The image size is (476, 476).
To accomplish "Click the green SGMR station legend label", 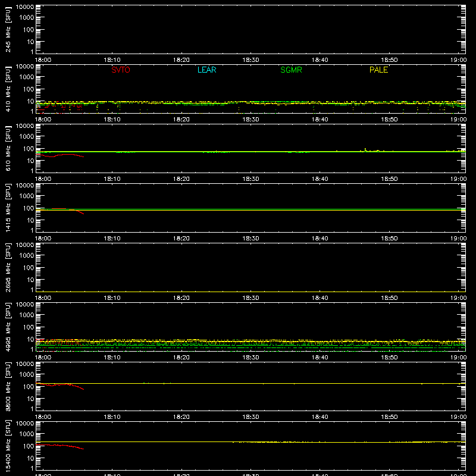I will pos(291,70).
